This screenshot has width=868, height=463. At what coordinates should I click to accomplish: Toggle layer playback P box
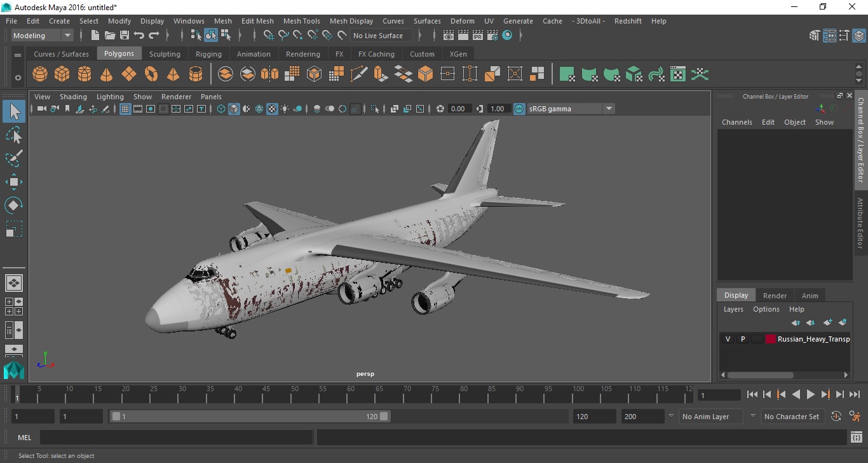click(742, 339)
